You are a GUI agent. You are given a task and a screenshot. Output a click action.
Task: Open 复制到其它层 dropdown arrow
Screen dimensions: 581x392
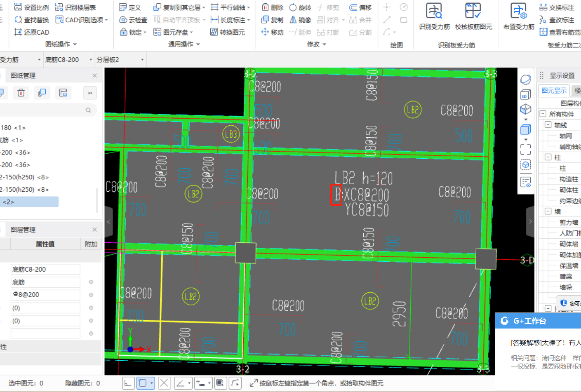tap(204, 7)
